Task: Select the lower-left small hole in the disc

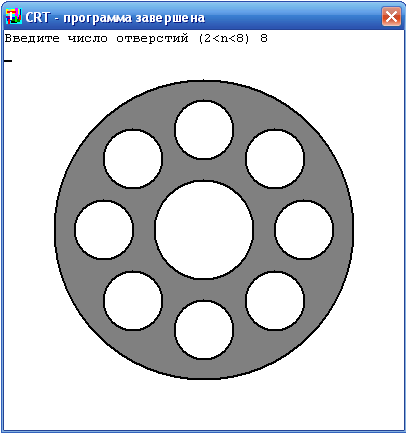Action: 133,301
